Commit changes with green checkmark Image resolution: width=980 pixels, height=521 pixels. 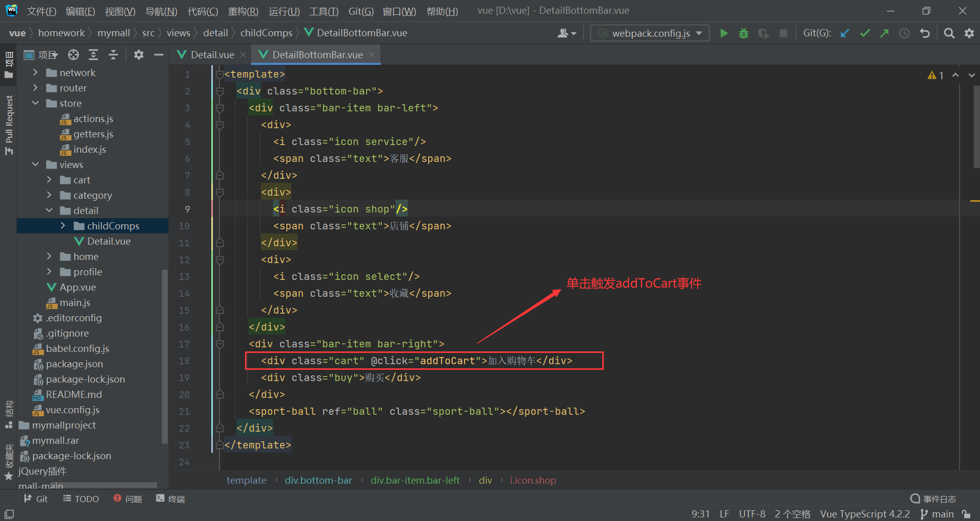tap(865, 33)
